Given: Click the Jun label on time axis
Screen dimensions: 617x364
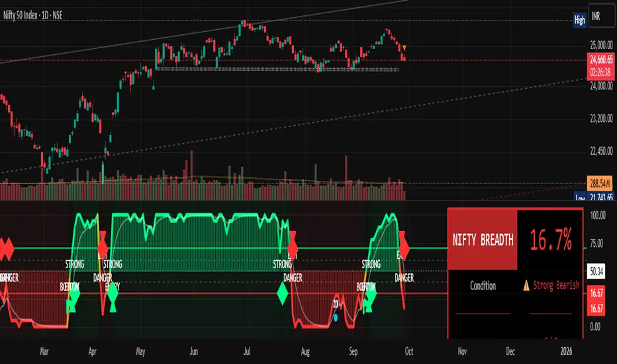Looking at the screenshot, I should tap(193, 351).
